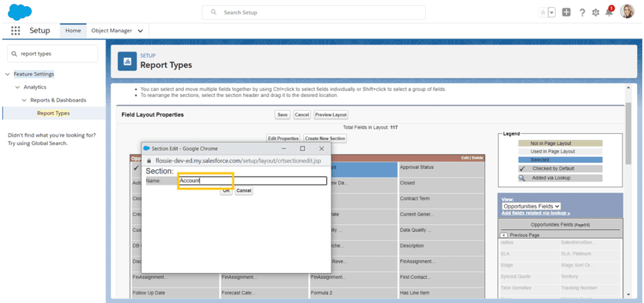Switch to the Home tab
This screenshot has width=644, height=303.
[73, 31]
